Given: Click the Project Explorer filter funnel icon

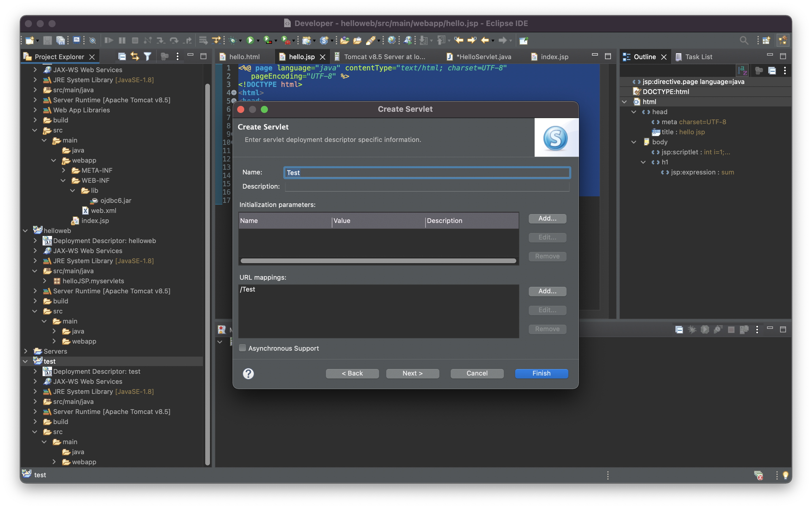Looking at the screenshot, I should pos(148,56).
